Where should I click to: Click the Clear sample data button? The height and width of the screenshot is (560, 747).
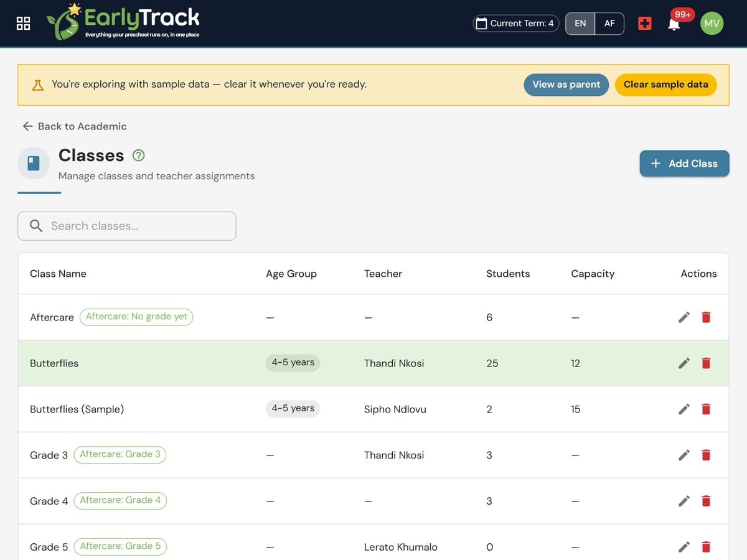tap(665, 85)
